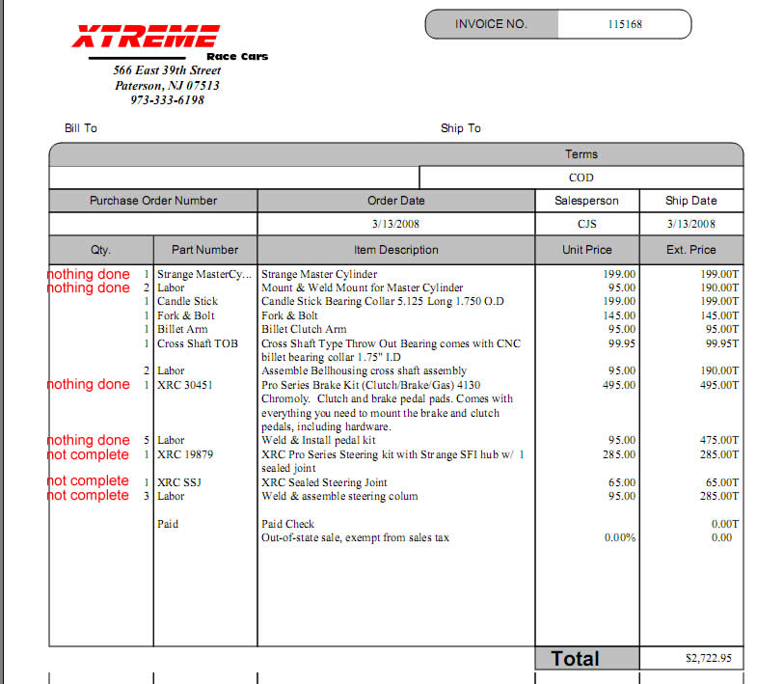Click the COD terms value
The height and width of the screenshot is (684, 784).
pyautogui.click(x=581, y=178)
